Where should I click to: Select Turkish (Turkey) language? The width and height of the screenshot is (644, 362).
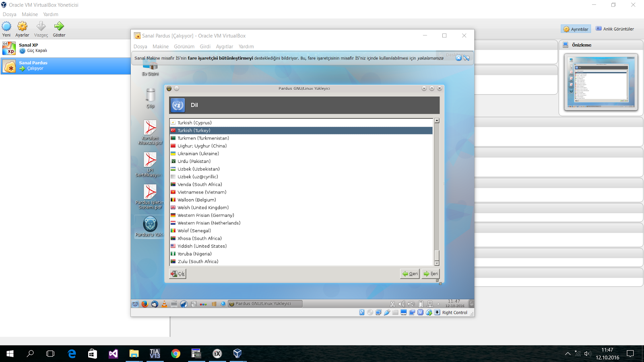pos(301,130)
